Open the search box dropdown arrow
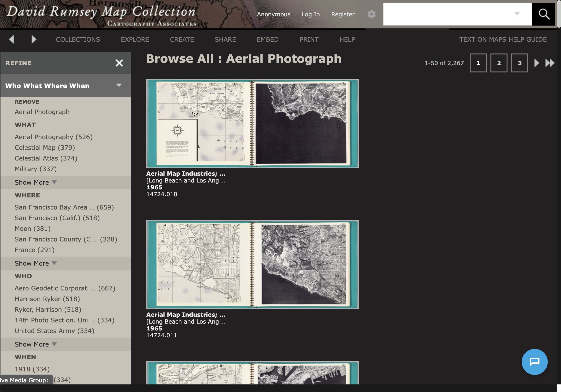This screenshot has height=392, width=561. point(517,14)
